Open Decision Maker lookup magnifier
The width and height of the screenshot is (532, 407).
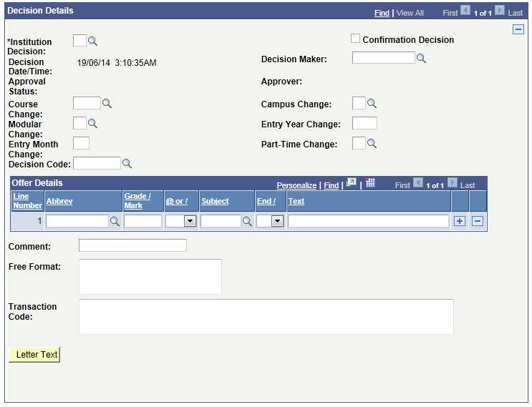(x=421, y=58)
